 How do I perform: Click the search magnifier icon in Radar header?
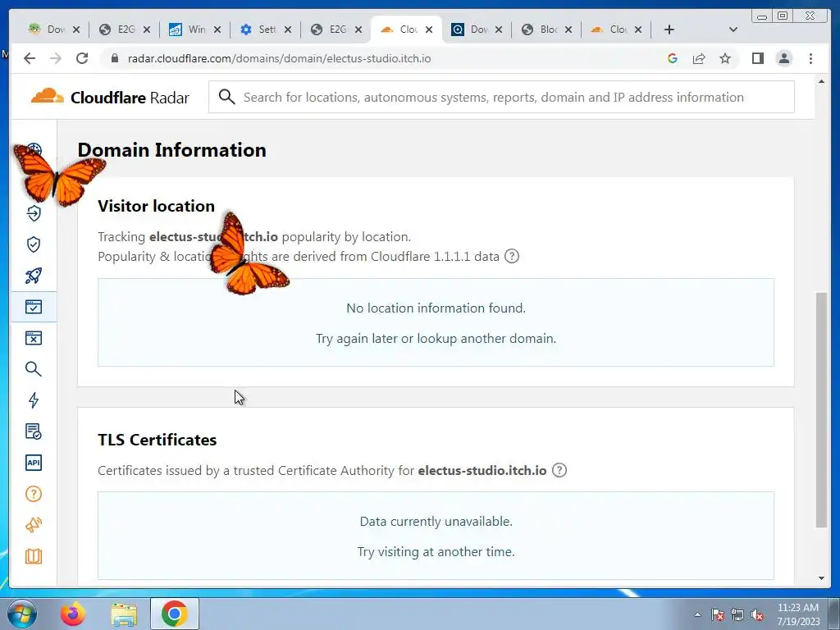pyautogui.click(x=226, y=97)
